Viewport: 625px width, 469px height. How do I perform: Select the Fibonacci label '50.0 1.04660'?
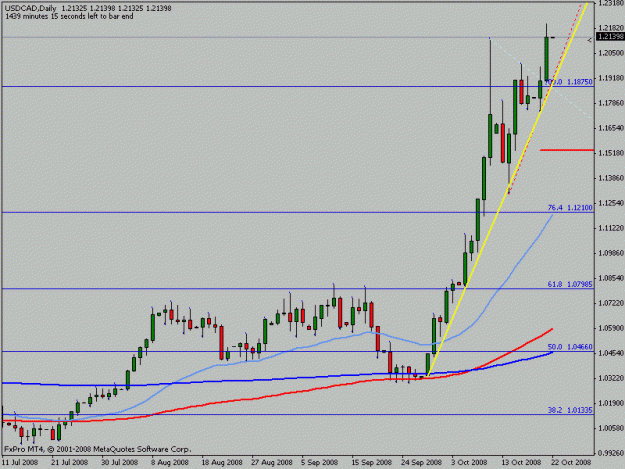(570, 347)
